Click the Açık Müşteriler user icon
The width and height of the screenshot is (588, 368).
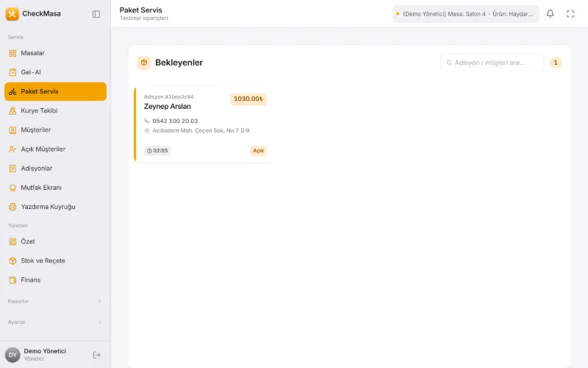[12, 149]
